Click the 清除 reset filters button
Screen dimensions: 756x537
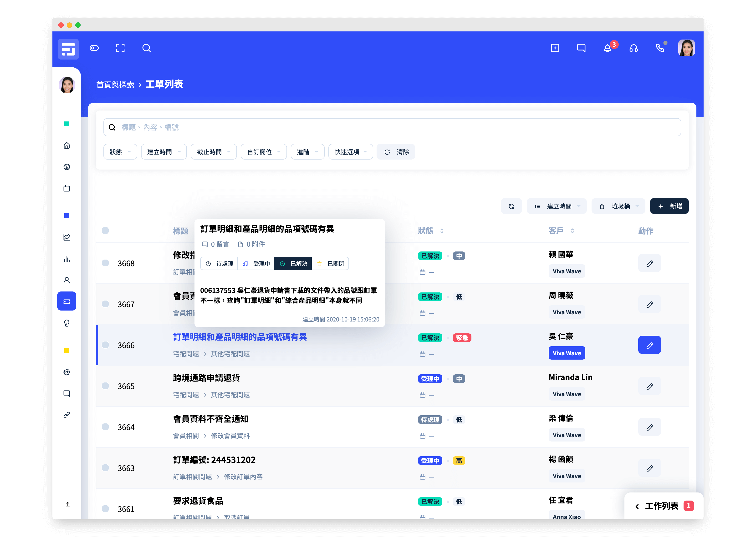click(x=396, y=152)
